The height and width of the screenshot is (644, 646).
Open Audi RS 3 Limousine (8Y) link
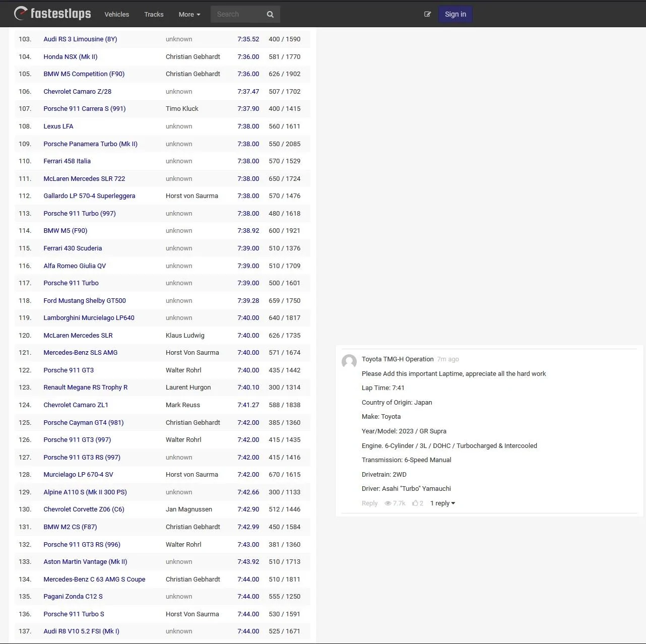[80, 39]
